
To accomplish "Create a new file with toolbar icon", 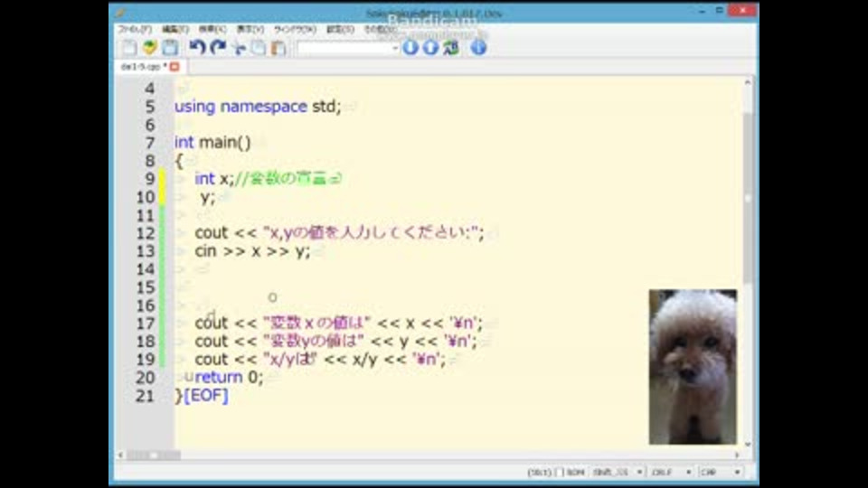I will click(x=129, y=48).
